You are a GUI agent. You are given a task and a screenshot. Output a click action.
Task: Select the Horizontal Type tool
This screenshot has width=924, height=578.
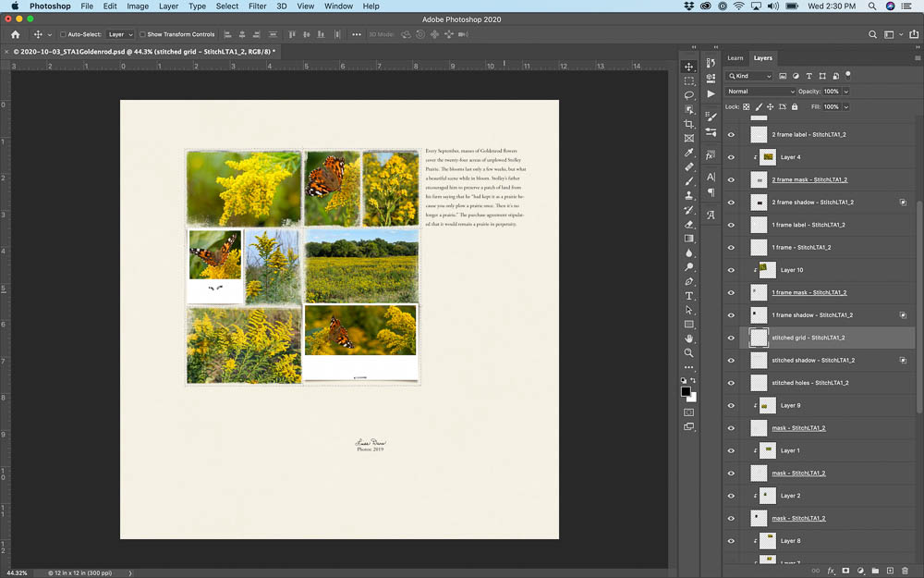688,296
